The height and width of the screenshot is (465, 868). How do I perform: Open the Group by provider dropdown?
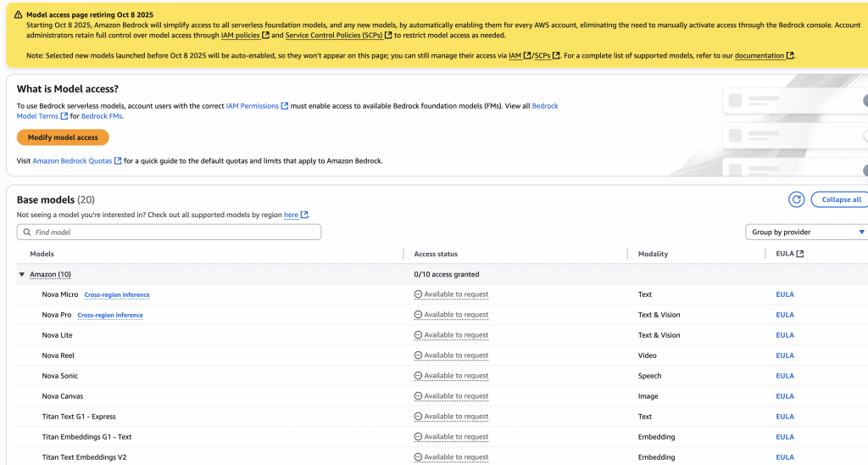point(806,232)
